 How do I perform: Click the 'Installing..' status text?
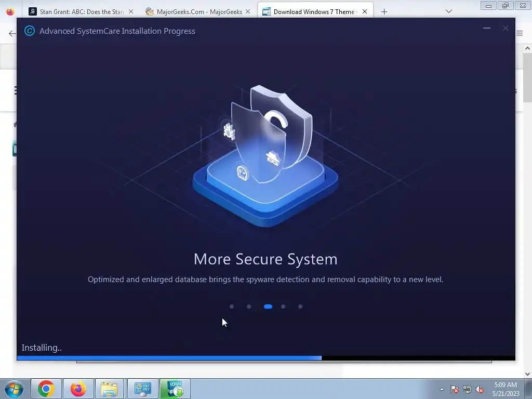pos(42,348)
